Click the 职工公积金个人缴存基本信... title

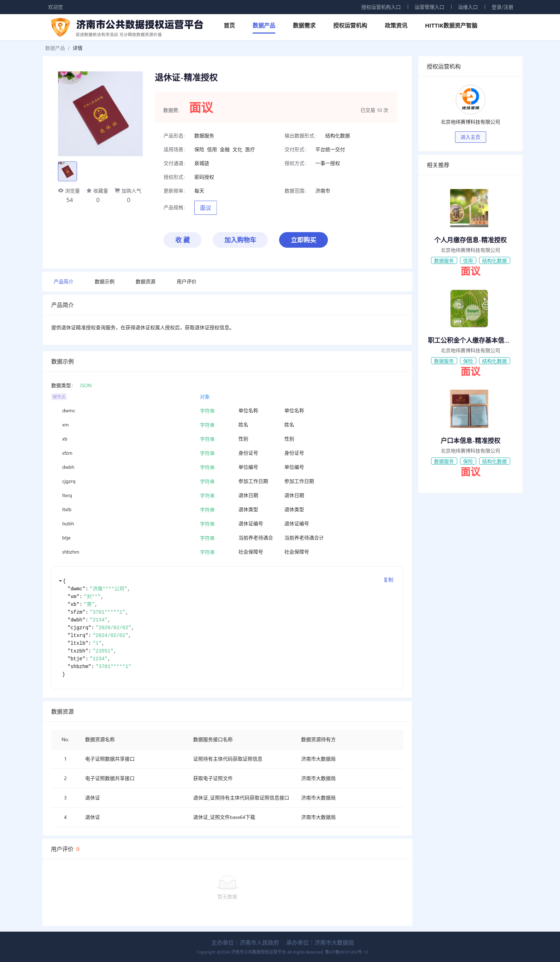coord(468,340)
